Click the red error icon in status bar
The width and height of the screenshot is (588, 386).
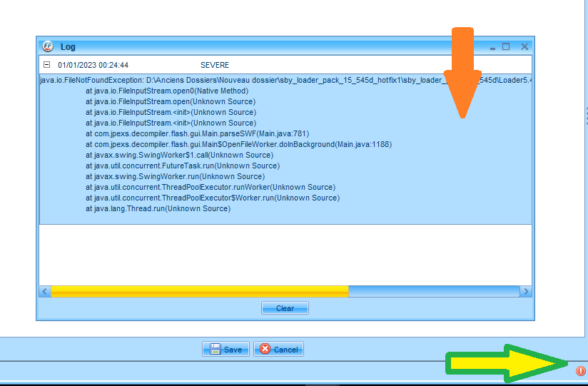[x=580, y=371]
